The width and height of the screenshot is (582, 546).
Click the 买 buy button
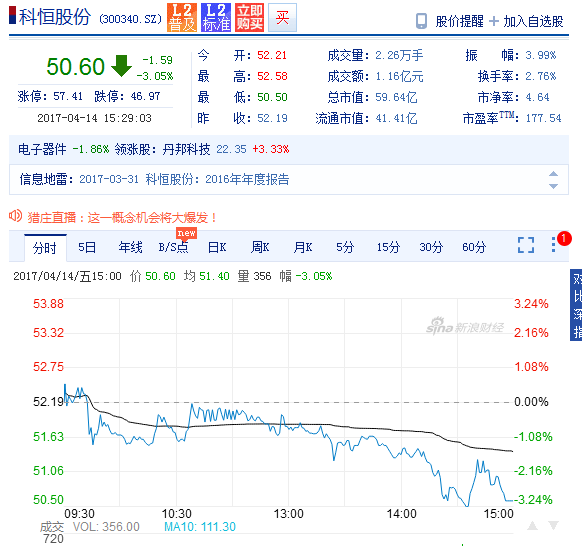tap(282, 17)
